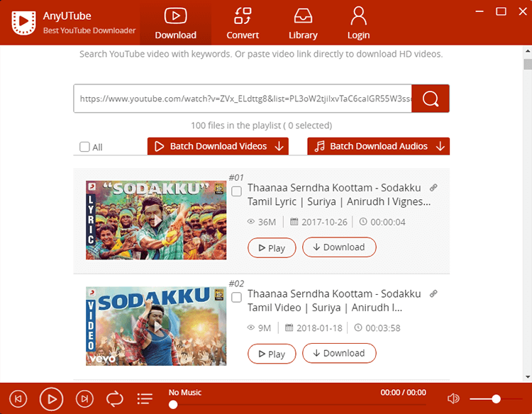Click the No Music track label
Screen dimensions: 532x414
tap(185, 392)
